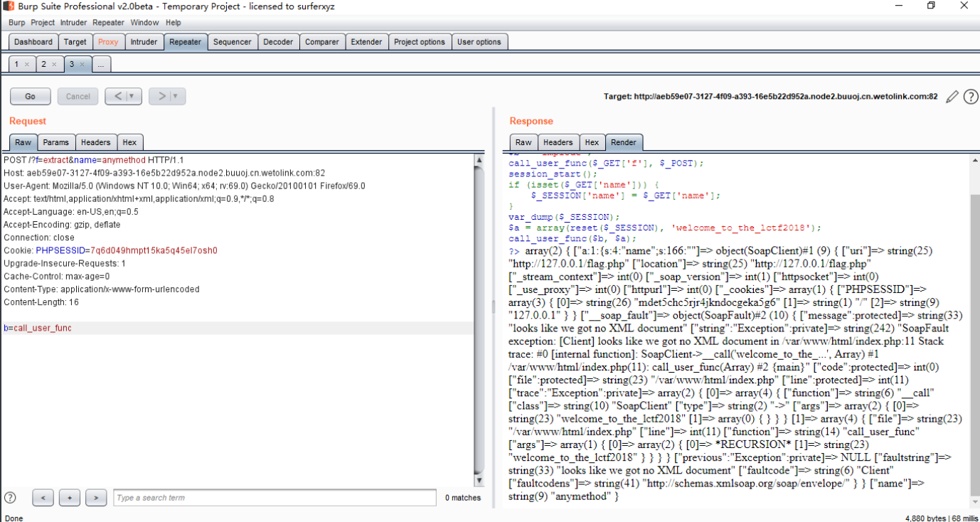980x522 pixels.
Task: Show request Headers view
Action: point(95,142)
